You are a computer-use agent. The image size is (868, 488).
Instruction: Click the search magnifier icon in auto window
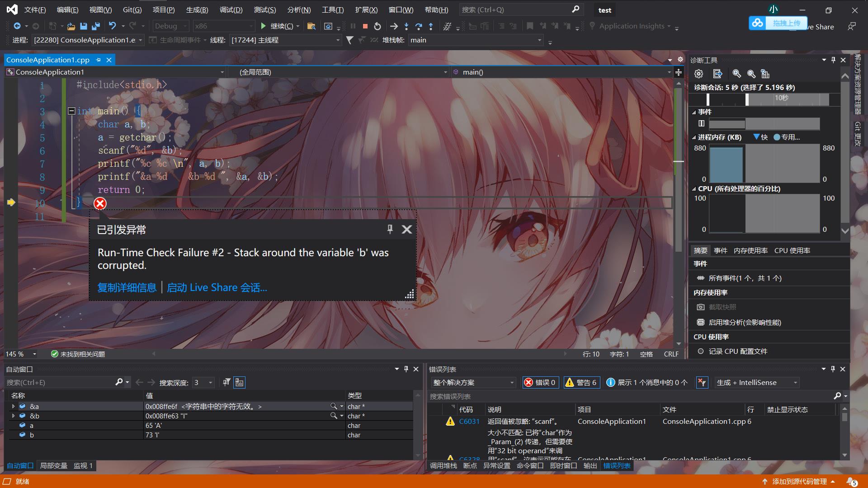[118, 383]
